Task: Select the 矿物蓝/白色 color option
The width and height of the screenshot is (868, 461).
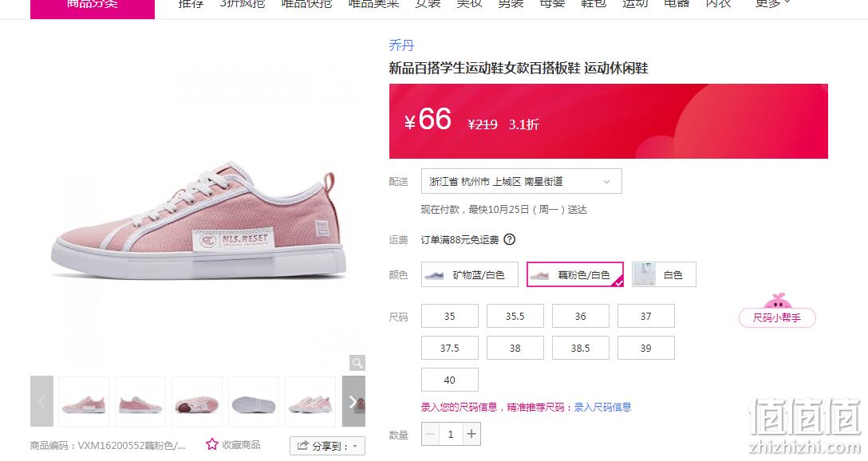Action: pos(469,274)
